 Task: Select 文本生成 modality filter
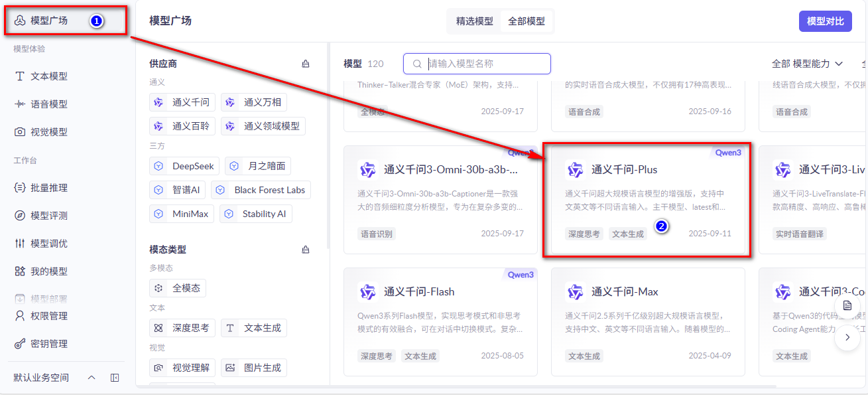click(254, 328)
